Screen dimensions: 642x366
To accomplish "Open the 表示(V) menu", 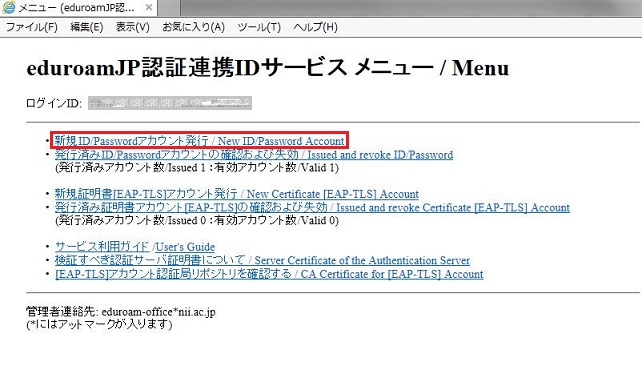I will [x=133, y=27].
